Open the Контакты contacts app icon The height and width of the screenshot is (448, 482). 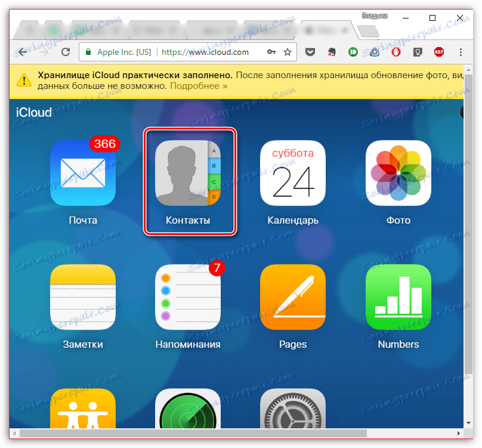point(188,173)
